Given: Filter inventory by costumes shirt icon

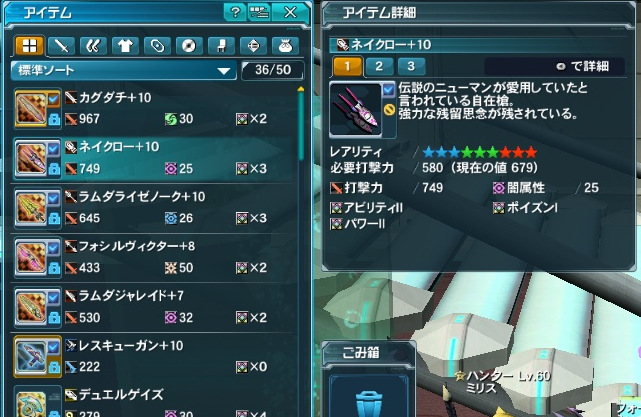Looking at the screenshot, I should tap(125, 46).
